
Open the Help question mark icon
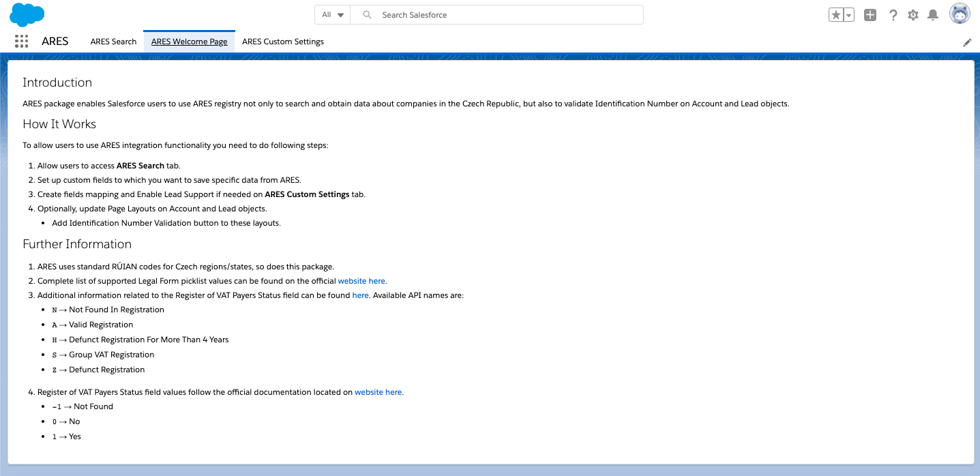pyautogui.click(x=893, y=15)
